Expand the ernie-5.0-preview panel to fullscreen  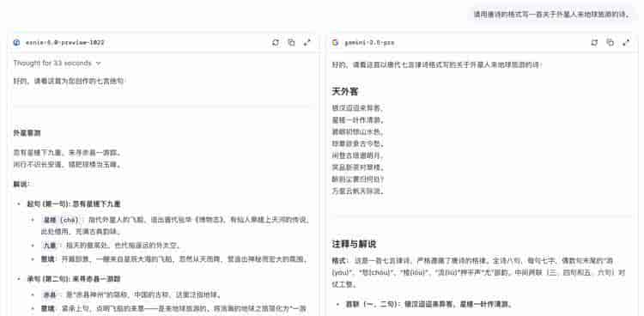307,42
